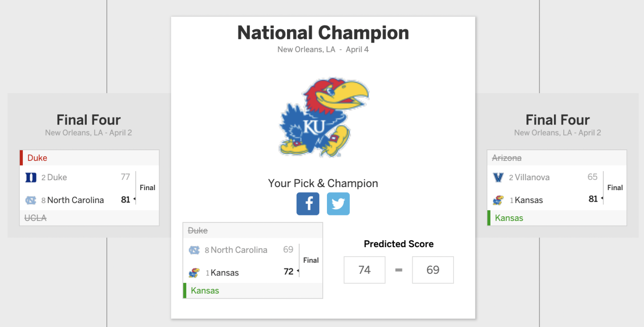Open 2 Villanova team in Final Four
The height and width of the screenshot is (327, 644).
[x=529, y=177]
